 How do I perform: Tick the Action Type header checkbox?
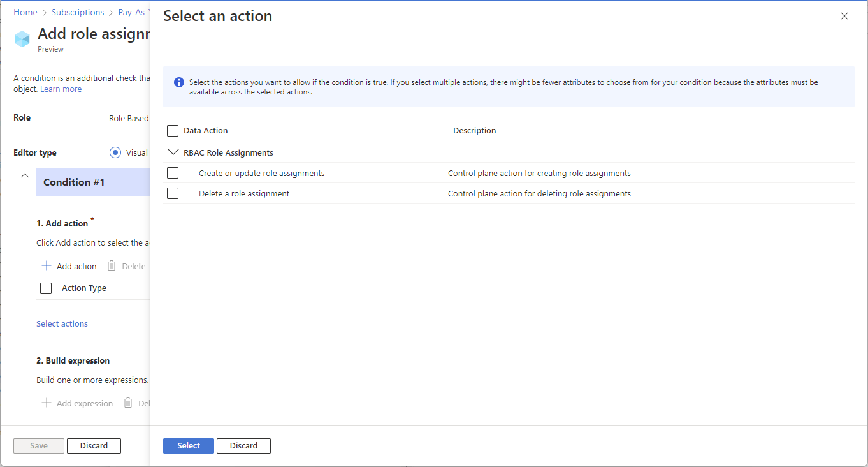coord(46,288)
